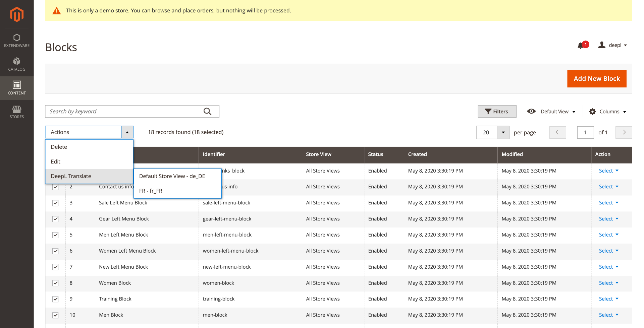Viewport: 644px width, 328px height.
Task: Open the Filters panel
Action: click(x=497, y=112)
